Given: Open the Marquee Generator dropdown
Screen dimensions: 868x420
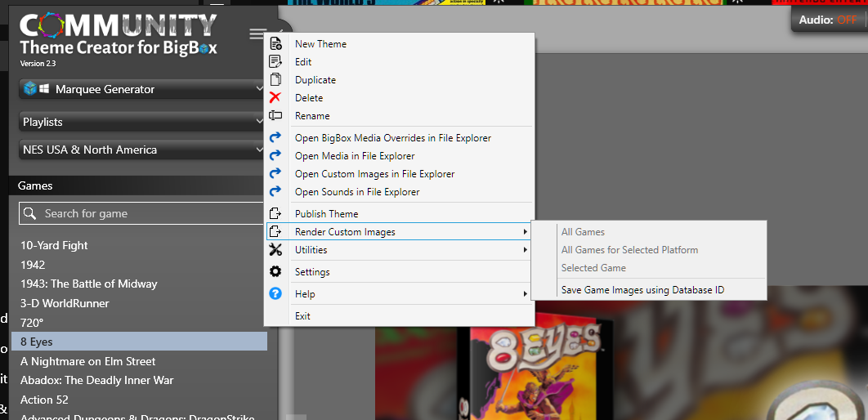Looking at the screenshot, I should pyautogui.click(x=141, y=89).
